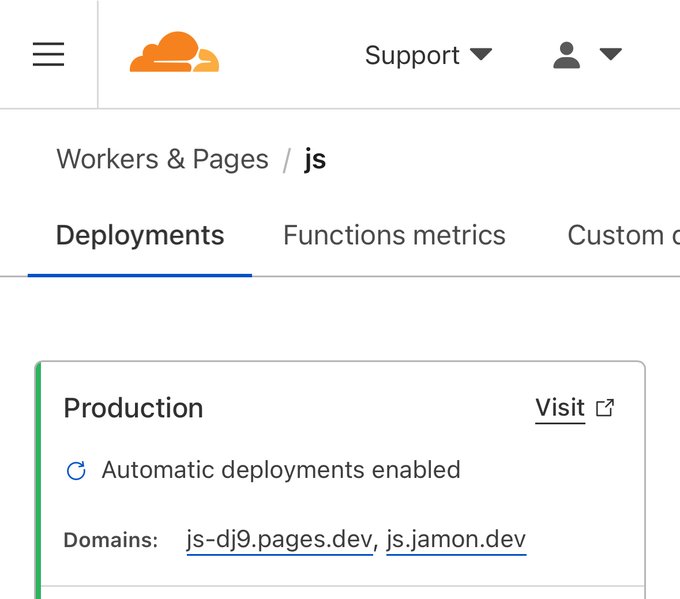Go to Workers & Pages breadcrumb
Image resolution: width=680 pixels, height=599 pixels.
click(162, 159)
